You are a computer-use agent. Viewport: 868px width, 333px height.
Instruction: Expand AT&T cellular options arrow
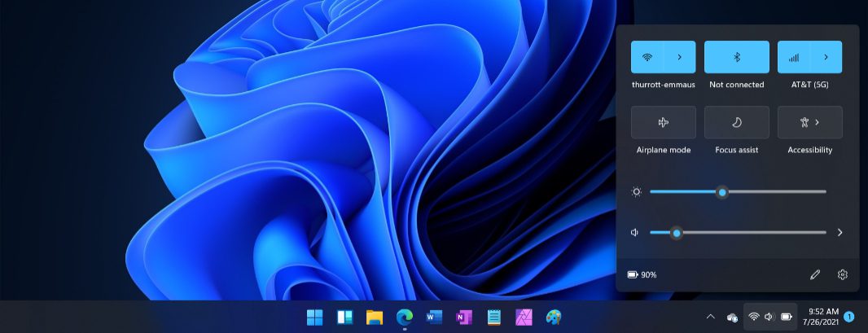pyautogui.click(x=826, y=58)
